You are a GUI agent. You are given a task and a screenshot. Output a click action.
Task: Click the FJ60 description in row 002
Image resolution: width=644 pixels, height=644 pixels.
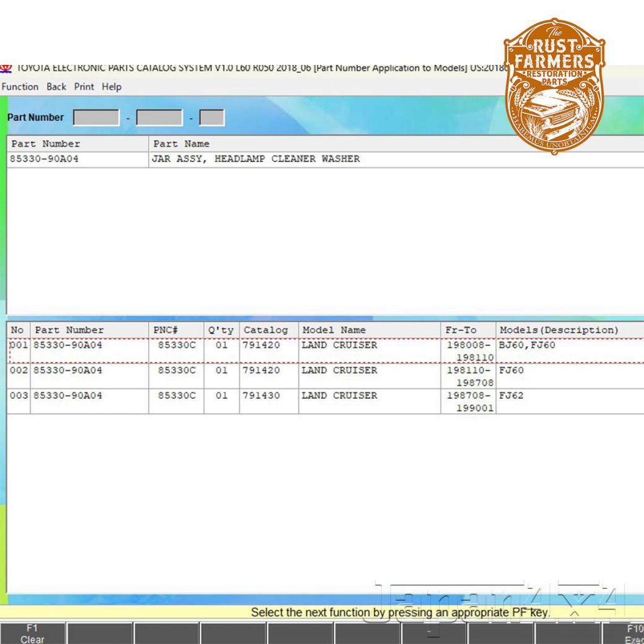click(570, 376)
